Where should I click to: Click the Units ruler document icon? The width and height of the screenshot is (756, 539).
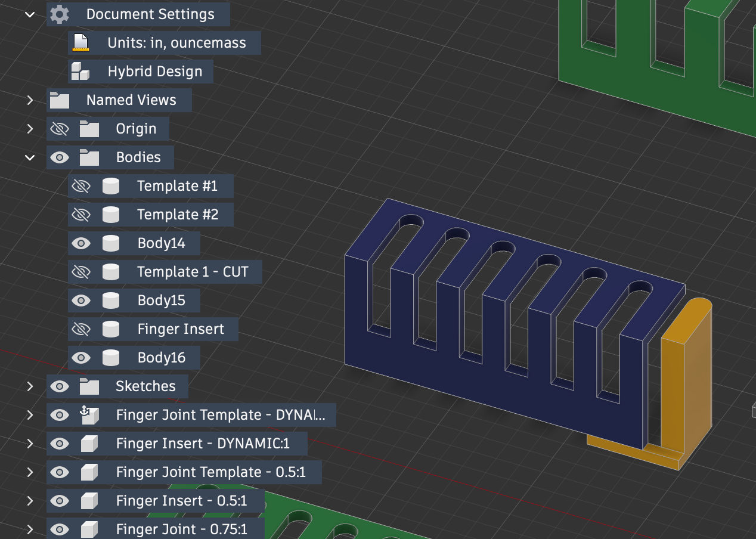pyautogui.click(x=80, y=43)
